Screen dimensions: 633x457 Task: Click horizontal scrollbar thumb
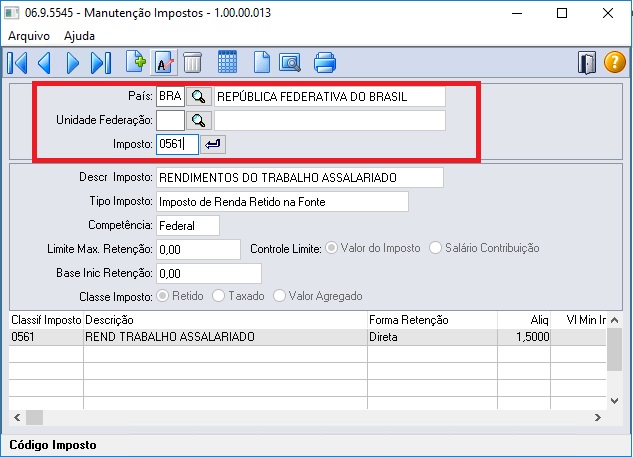coord(35,417)
